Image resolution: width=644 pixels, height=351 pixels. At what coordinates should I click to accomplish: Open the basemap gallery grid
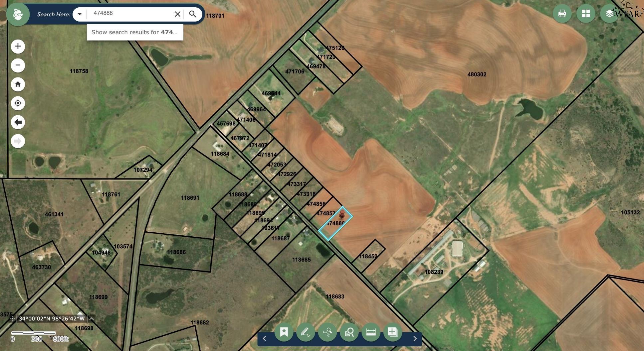coord(586,14)
